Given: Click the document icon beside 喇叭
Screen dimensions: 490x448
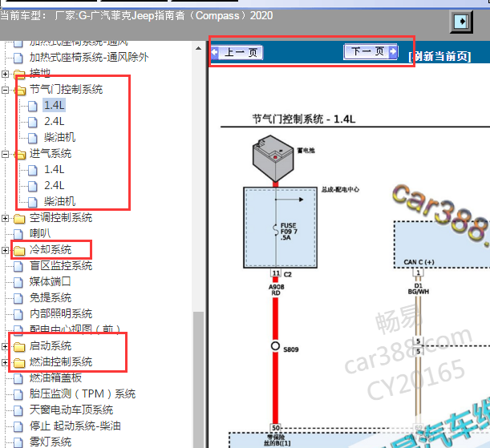Looking at the screenshot, I should tap(18, 234).
